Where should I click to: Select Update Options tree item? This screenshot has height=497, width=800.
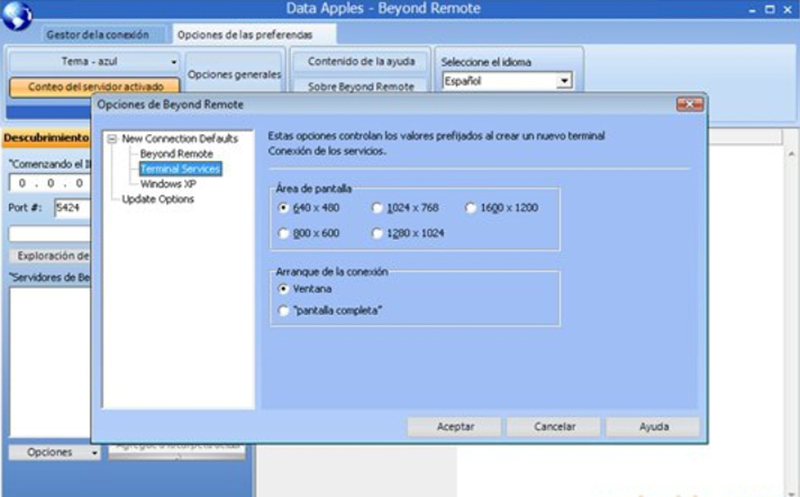[x=158, y=199]
